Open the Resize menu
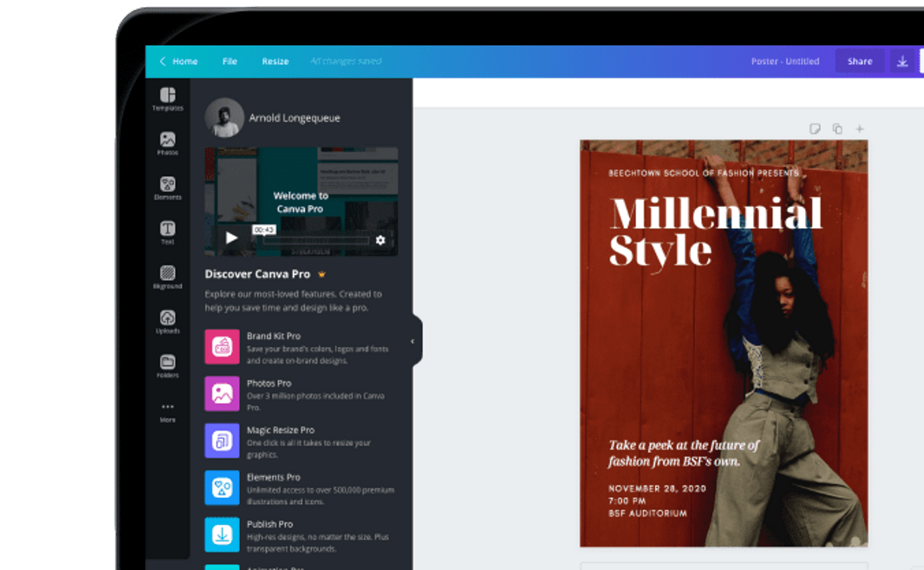The image size is (924, 570). tap(275, 61)
